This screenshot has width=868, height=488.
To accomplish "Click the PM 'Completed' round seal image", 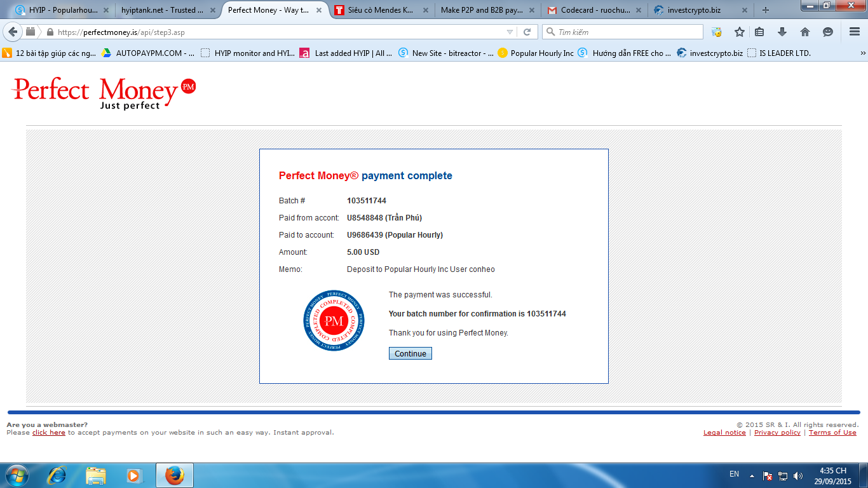I will (x=334, y=321).
